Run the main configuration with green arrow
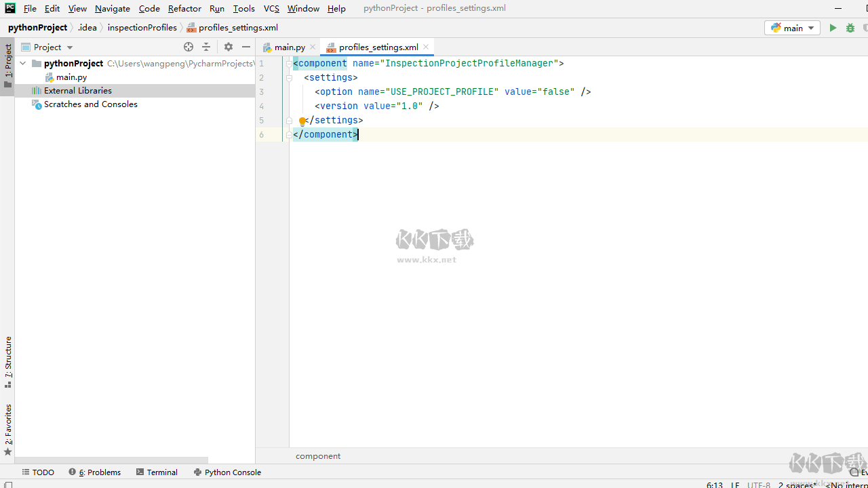This screenshot has height=488, width=868. click(x=833, y=28)
